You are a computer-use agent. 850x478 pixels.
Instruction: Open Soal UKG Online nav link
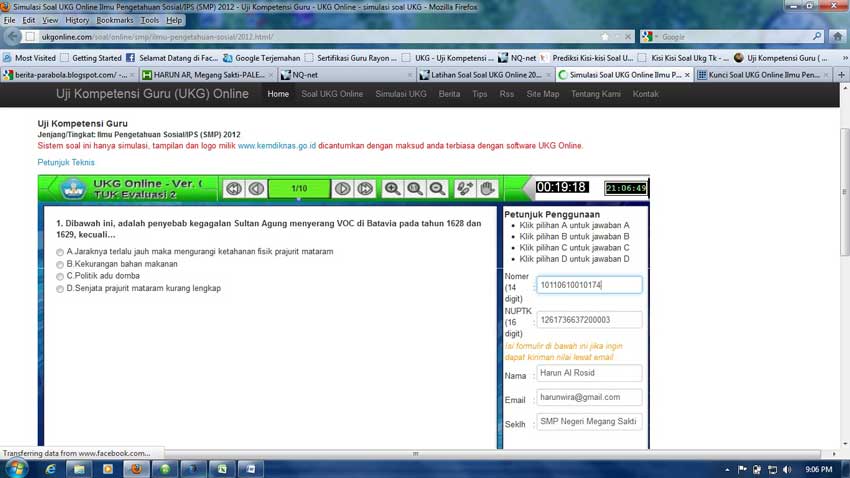(332, 94)
